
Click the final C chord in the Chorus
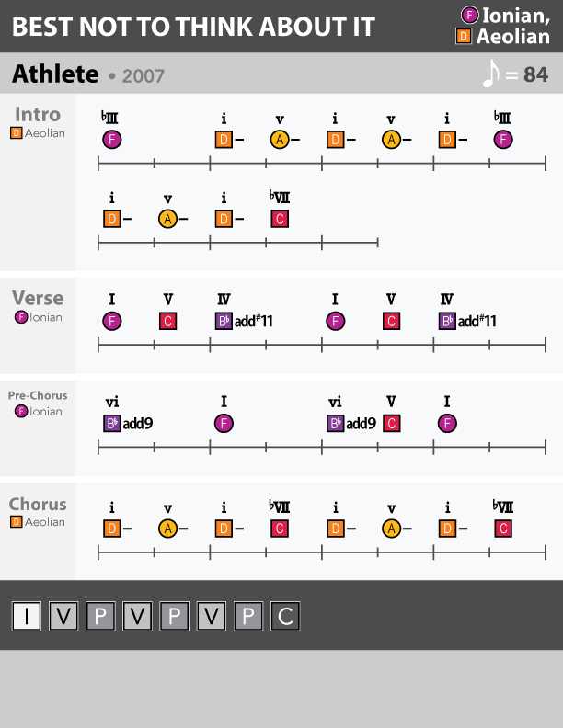[503, 529]
